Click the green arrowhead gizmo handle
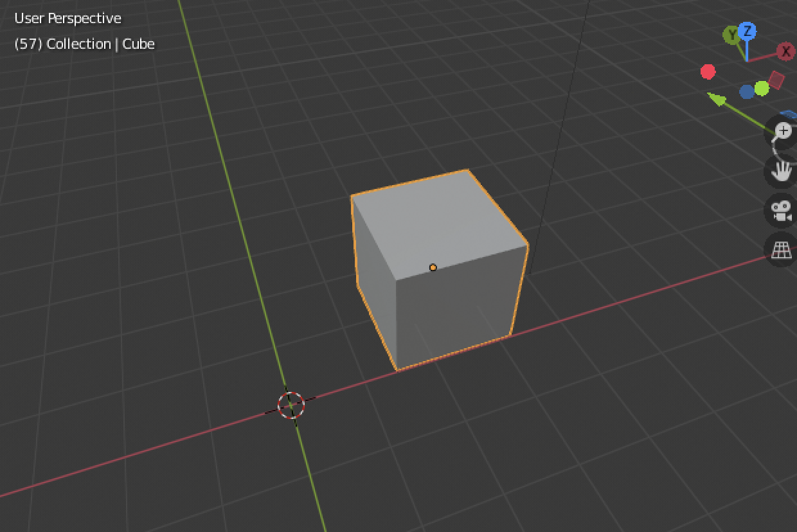 (x=717, y=100)
